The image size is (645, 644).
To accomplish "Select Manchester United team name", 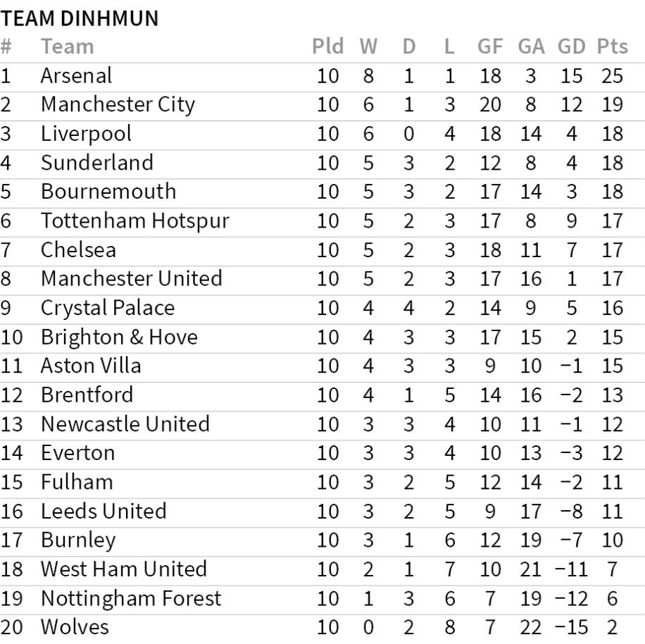I will [131, 278].
